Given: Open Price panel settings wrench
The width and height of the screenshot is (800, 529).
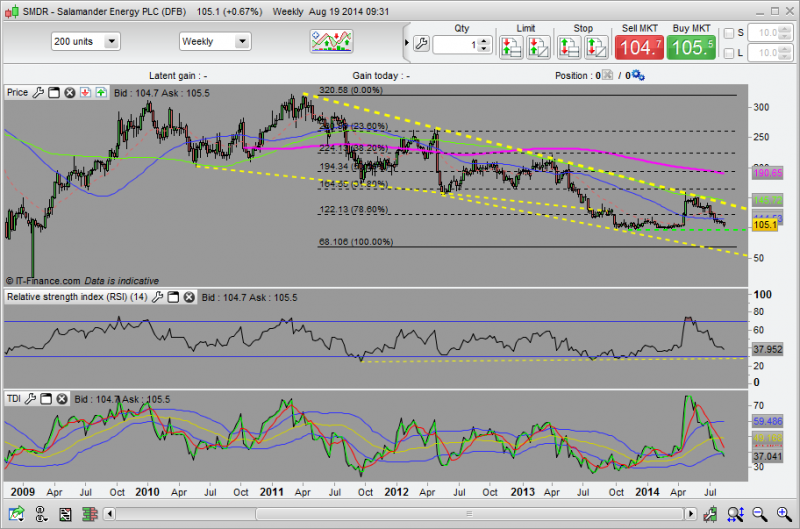Looking at the screenshot, I should coord(38,93).
